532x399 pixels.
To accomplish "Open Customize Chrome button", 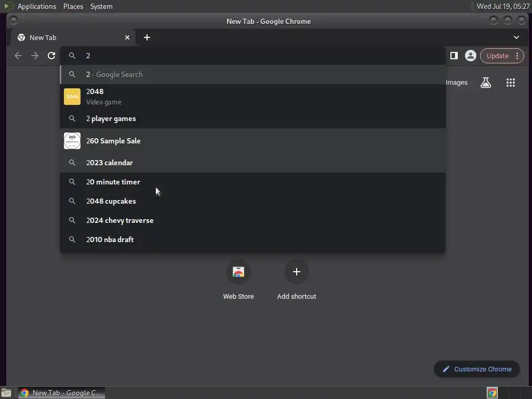I will point(477,369).
